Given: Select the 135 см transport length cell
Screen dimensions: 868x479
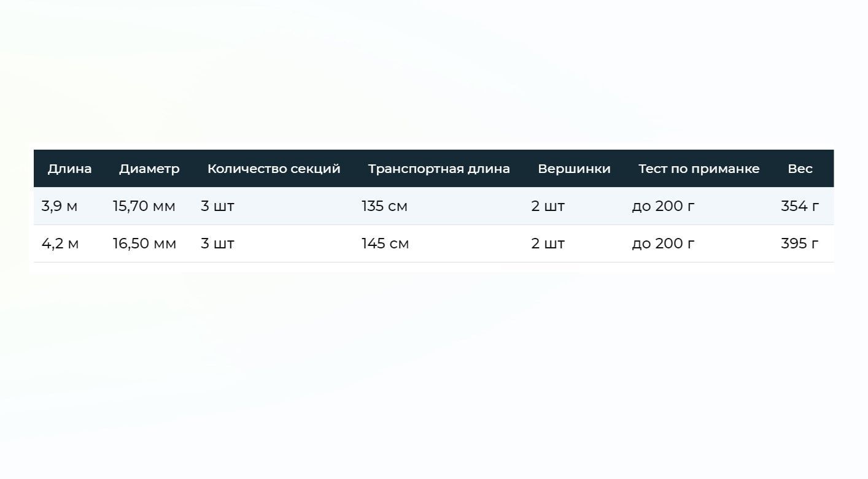Looking at the screenshot, I should click(384, 206).
